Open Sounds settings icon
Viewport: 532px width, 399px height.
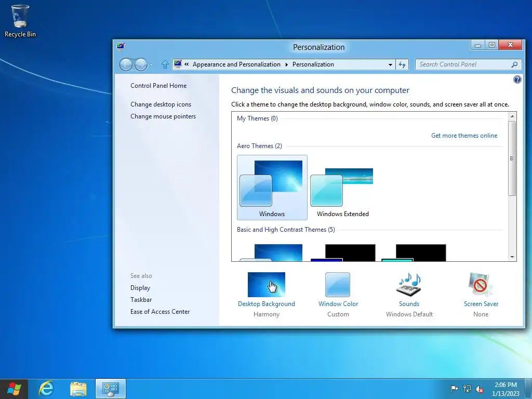click(x=409, y=284)
